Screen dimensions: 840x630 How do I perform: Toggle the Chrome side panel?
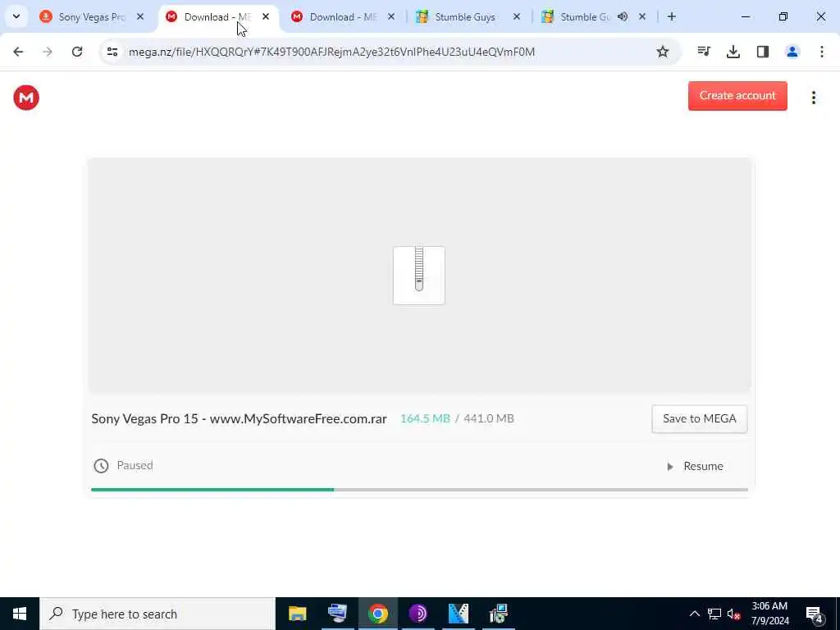763,52
